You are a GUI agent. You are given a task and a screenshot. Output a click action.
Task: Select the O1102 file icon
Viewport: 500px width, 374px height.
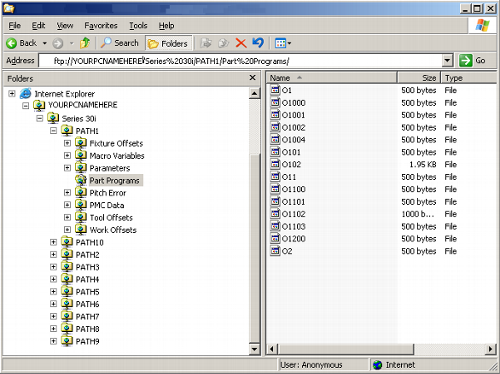275,214
